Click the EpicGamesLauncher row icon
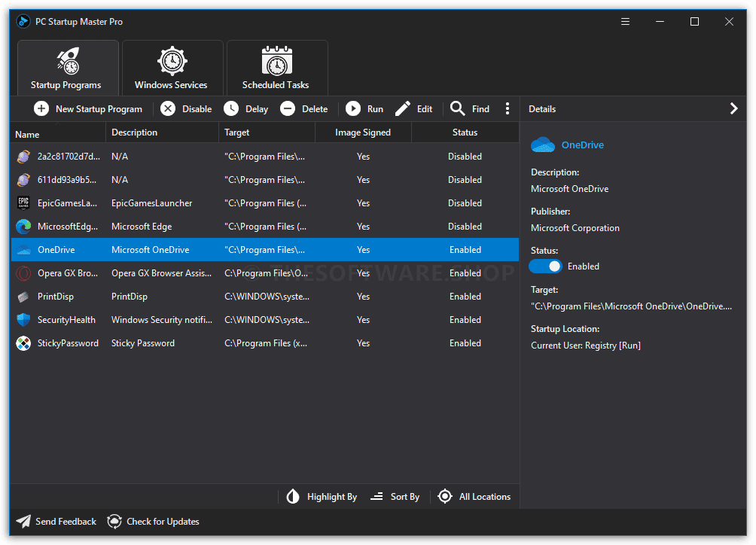Screen dimensions: 756x545 pyautogui.click(x=23, y=203)
